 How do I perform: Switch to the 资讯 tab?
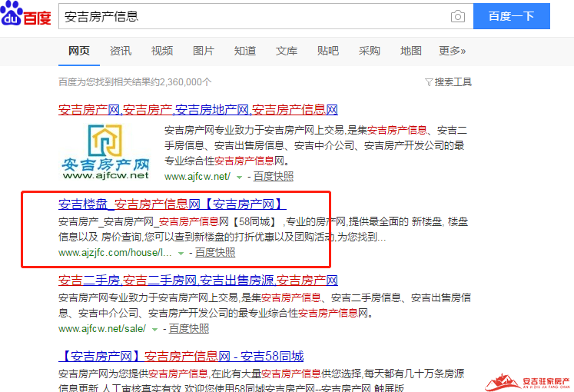pyautogui.click(x=121, y=51)
